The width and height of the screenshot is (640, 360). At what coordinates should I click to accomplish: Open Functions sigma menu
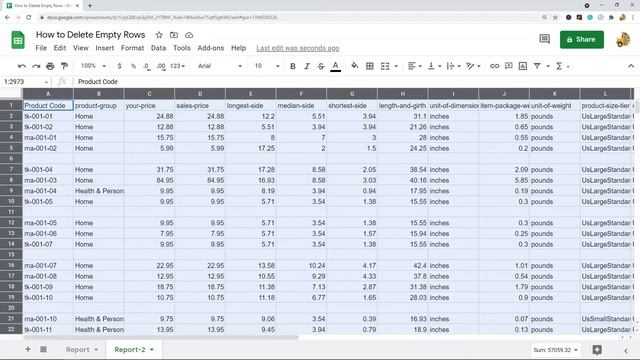tap(562, 66)
